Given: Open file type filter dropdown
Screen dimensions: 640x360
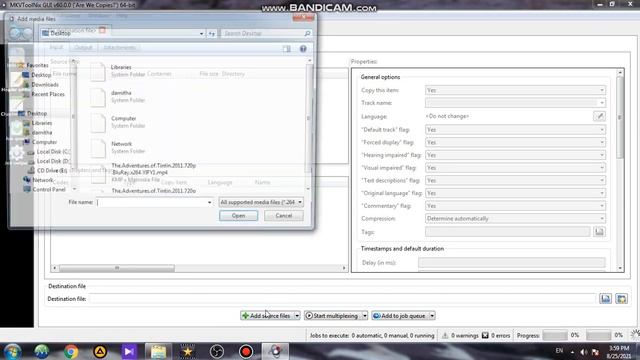Looking at the screenshot, I should pyautogui.click(x=261, y=202).
